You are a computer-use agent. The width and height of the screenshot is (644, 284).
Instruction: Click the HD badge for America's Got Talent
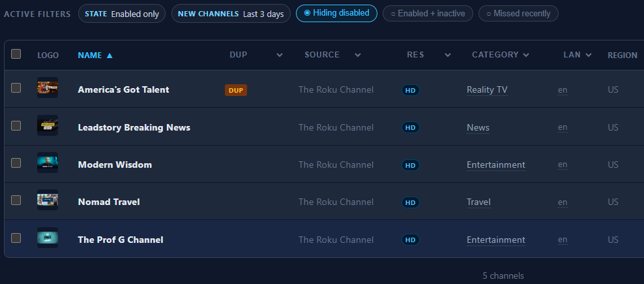coord(410,90)
